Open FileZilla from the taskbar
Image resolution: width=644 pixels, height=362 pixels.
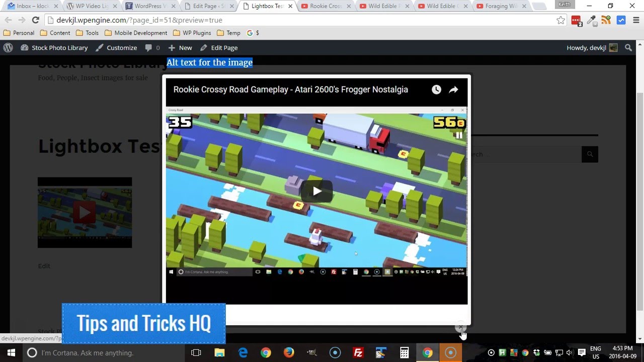358,352
